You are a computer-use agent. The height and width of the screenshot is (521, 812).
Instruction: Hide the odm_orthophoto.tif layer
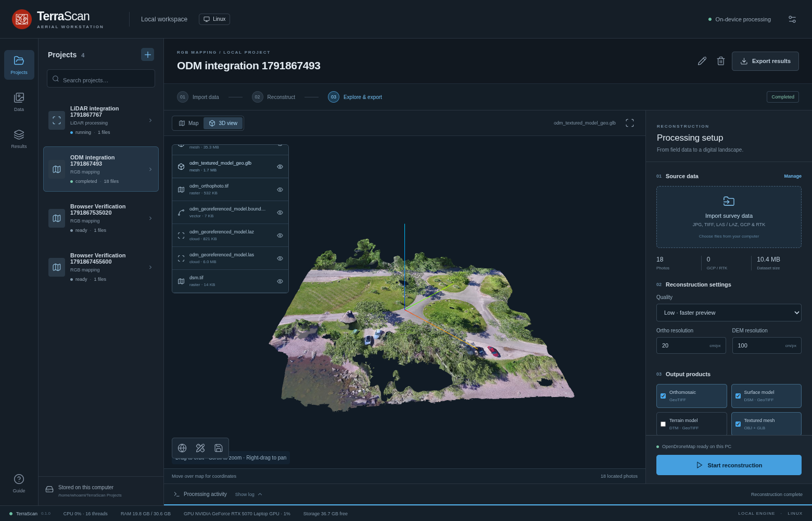pos(280,190)
